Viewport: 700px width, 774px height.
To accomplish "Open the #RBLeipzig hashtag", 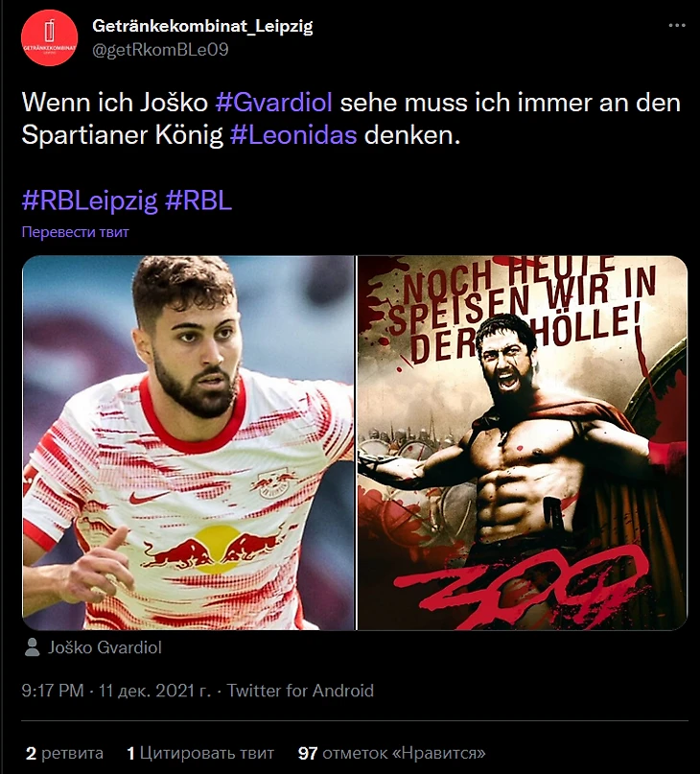I will [90, 200].
